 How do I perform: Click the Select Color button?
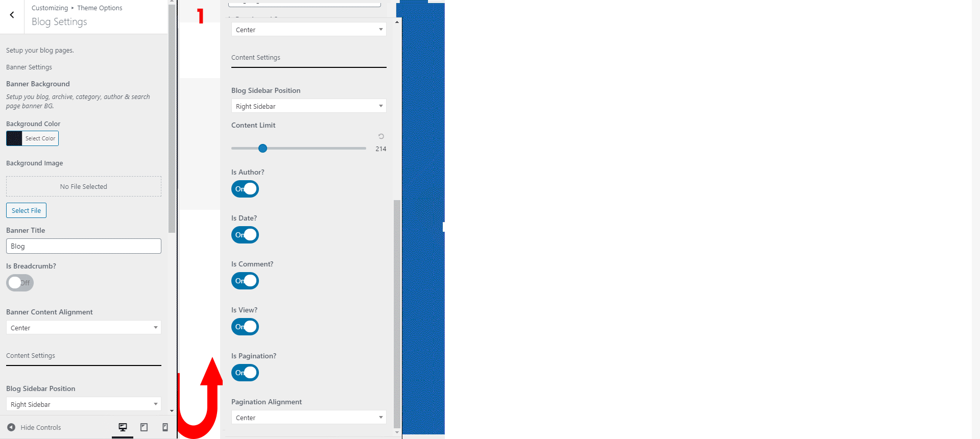point(40,138)
